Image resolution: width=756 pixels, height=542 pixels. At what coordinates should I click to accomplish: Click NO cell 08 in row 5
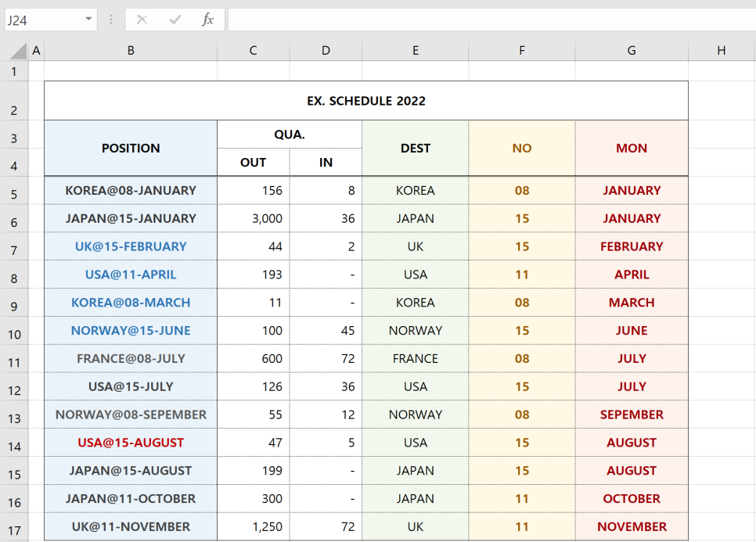522,190
